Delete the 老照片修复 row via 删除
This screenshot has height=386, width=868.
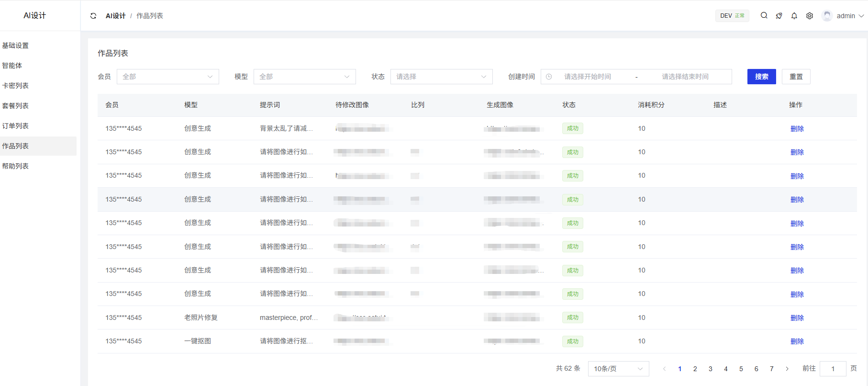click(x=797, y=318)
